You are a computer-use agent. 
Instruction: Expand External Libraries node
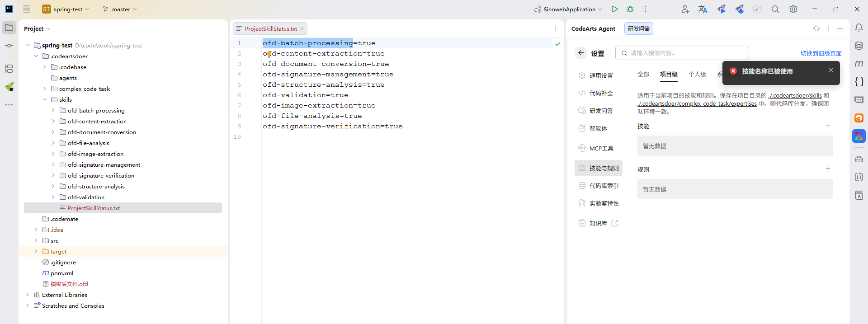click(28, 295)
